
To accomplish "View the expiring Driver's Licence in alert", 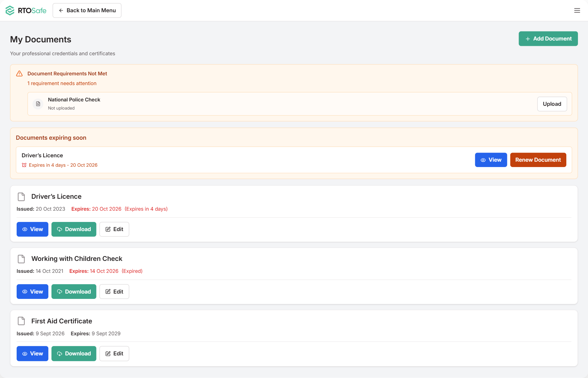I will click(x=491, y=160).
